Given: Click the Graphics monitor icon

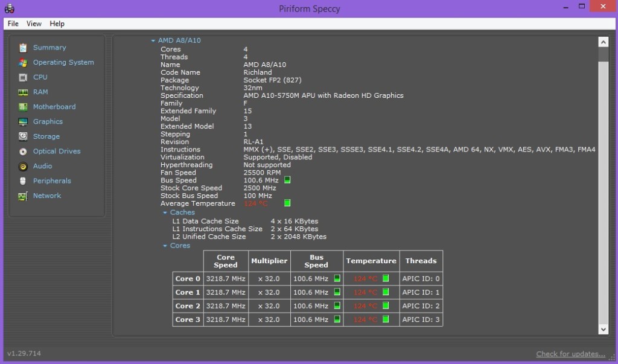Looking at the screenshot, I should pyautogui.click(x=23, y=122).
